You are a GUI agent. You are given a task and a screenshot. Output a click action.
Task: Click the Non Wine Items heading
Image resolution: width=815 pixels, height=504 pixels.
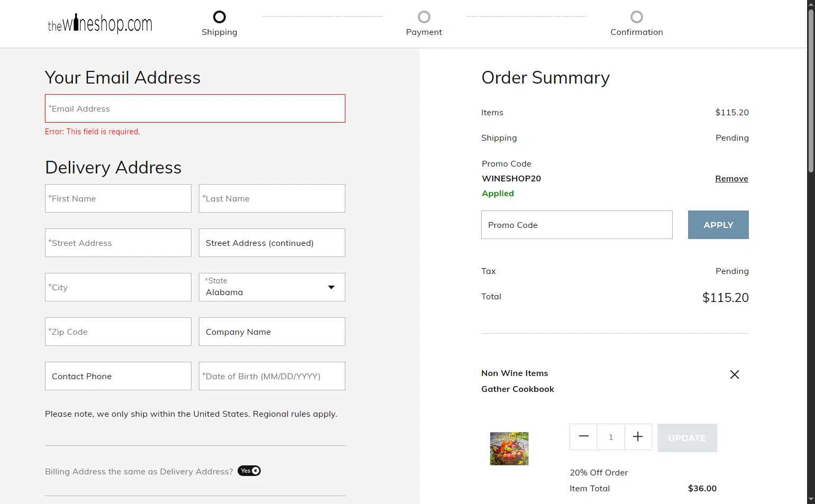click(x=515, y=373)
